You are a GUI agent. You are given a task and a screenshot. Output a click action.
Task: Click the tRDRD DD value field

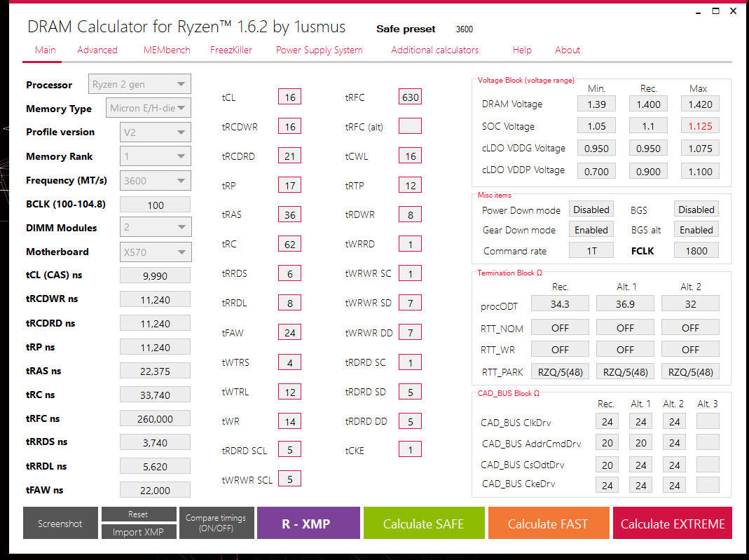click(x=411, y=421)
